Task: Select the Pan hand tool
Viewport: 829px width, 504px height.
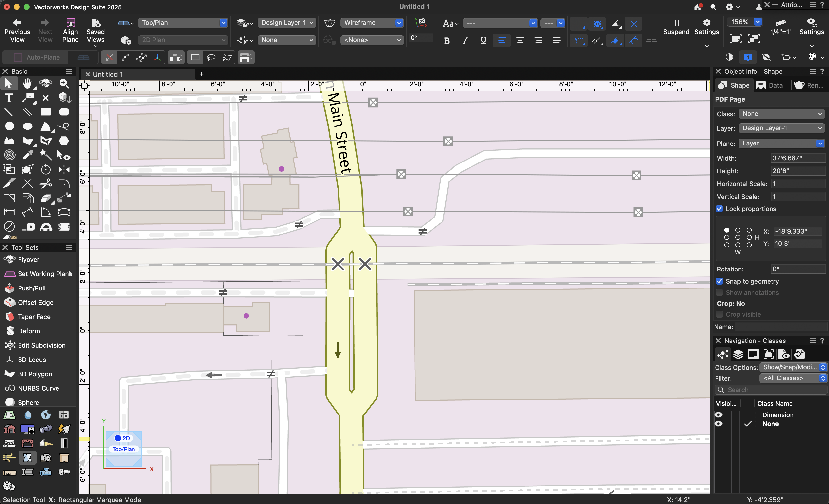Action: click(27, 83)
